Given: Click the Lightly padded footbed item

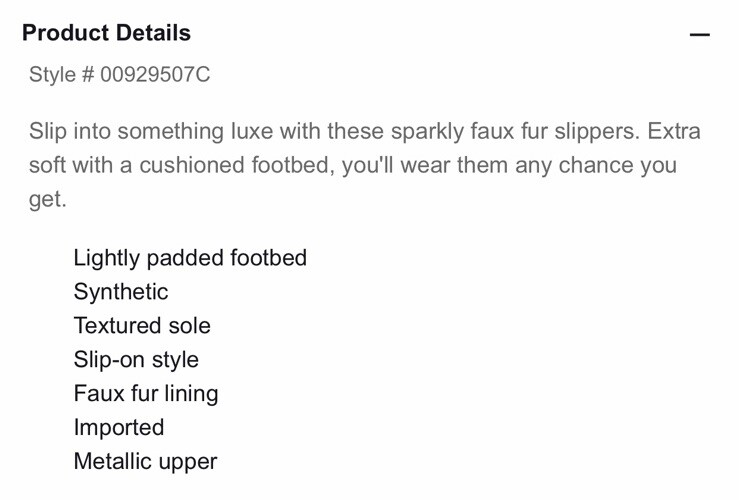Looking at the screenshot, I should click(x=190, y=258).
